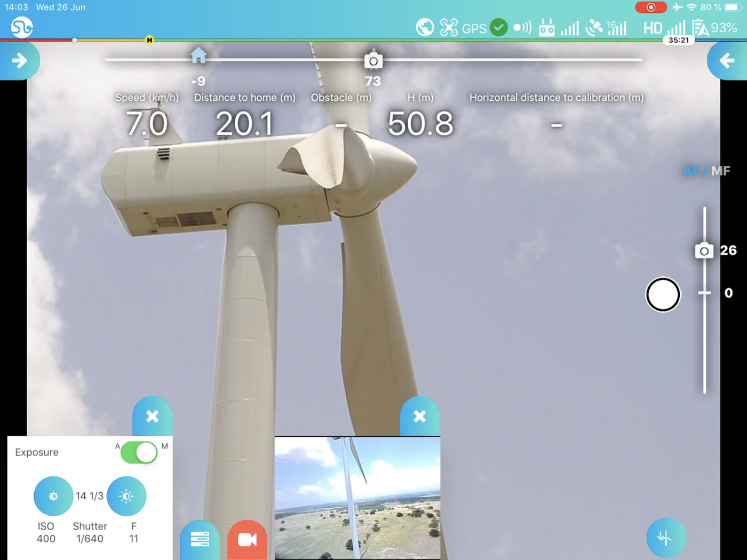
Task: Tap the Distance to home 20.1 readout
Action: [244, 116]
